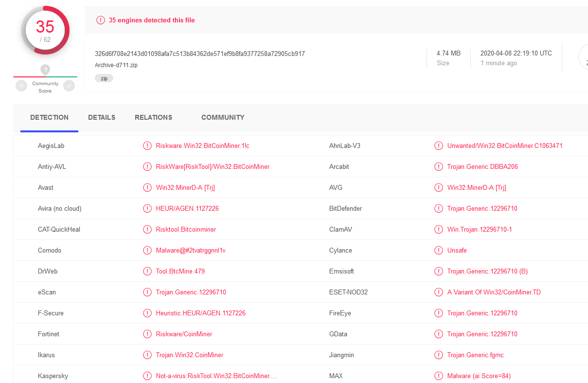The image size is (588, 383).
Task: Click the warning icon for BitDefender result
Action: (439, 208)
